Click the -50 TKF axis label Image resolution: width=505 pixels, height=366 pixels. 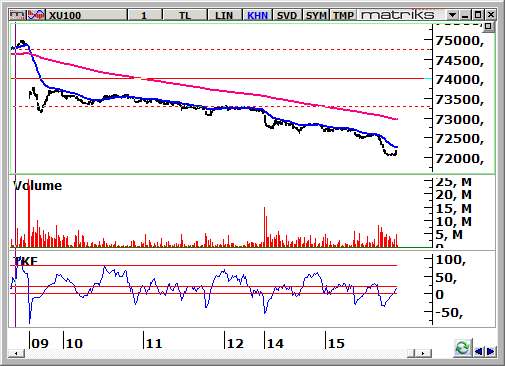coord(449,312)
